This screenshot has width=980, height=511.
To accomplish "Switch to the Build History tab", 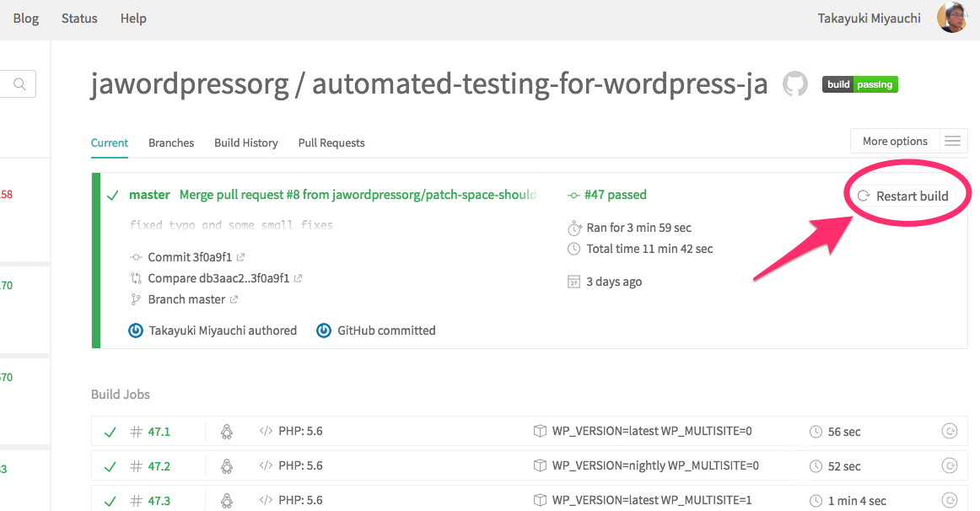I will (x=246, y=143).
